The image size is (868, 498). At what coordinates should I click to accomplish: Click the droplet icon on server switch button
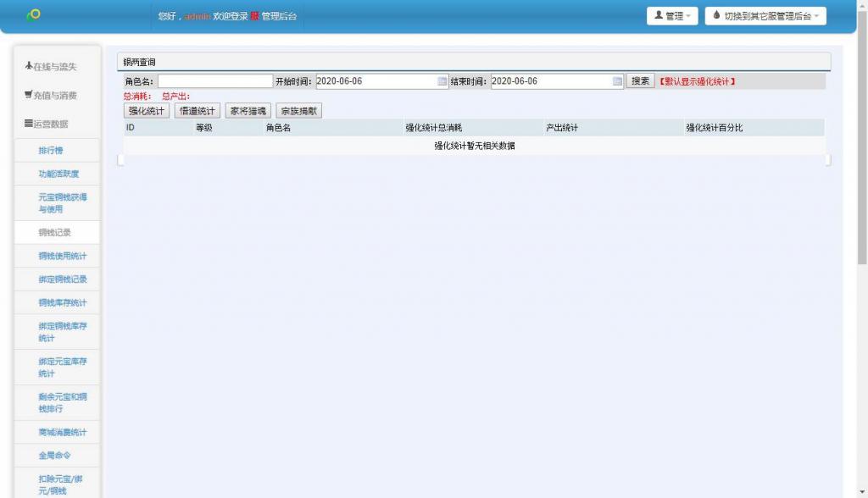pyautogui.click(x=715, y=14)
